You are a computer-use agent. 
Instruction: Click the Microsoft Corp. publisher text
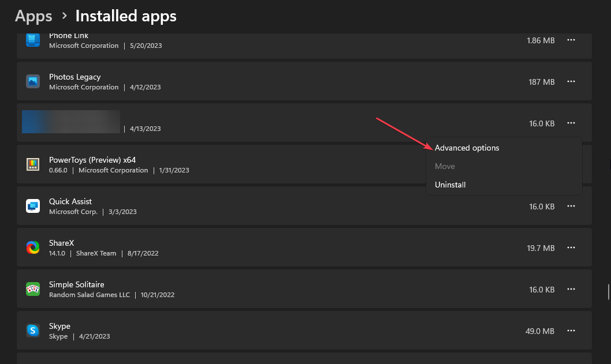[73, 212]
